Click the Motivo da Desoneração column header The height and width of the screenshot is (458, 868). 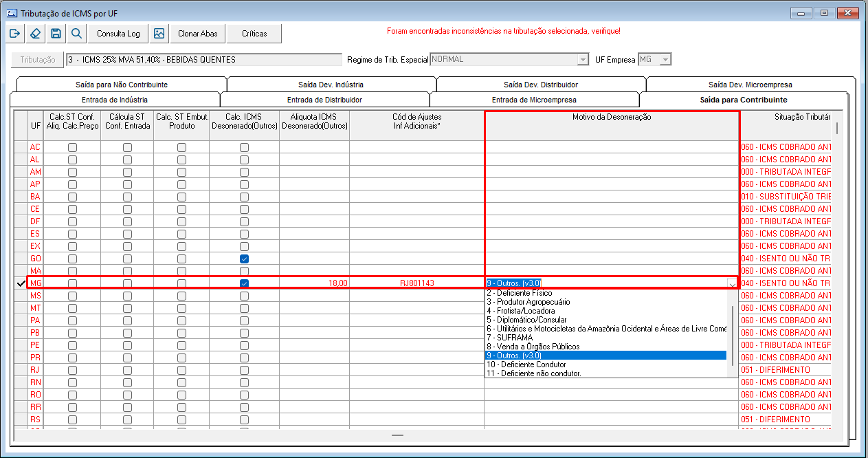(612, 125)
